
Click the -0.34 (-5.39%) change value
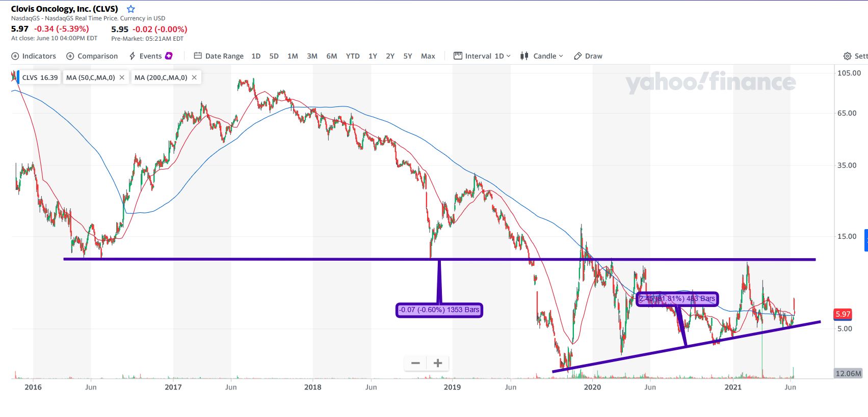point(62,29)
